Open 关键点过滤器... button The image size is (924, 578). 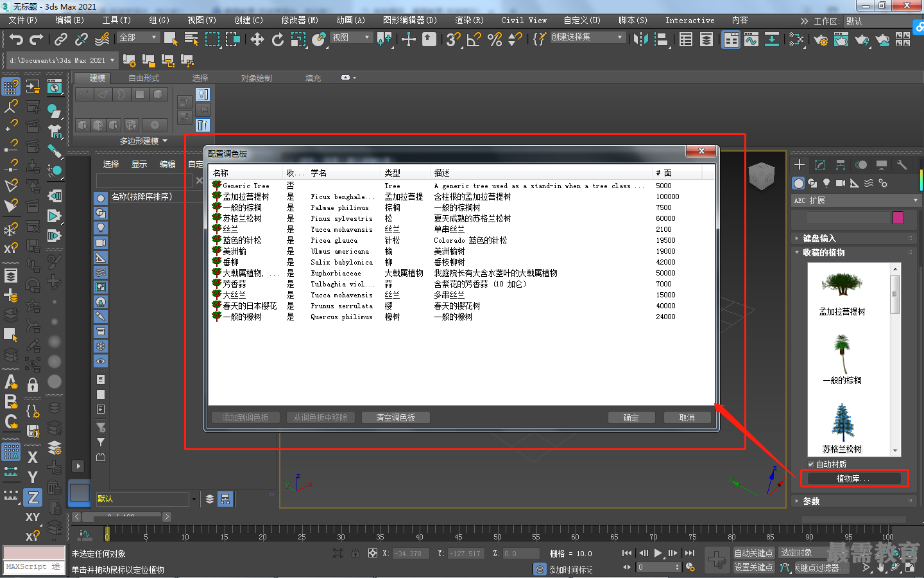[x=821, y=568]
